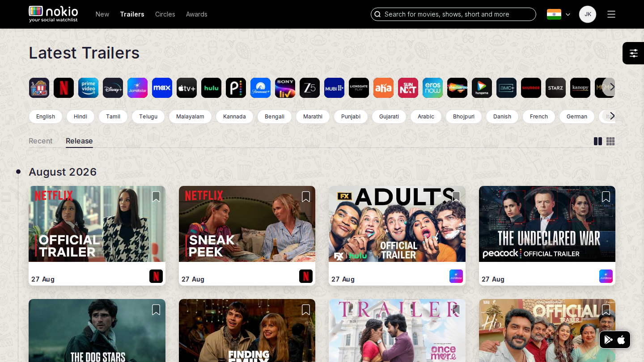Filter by the Hulu platform icon
The image size is (644, 362).
pos(211,88)
